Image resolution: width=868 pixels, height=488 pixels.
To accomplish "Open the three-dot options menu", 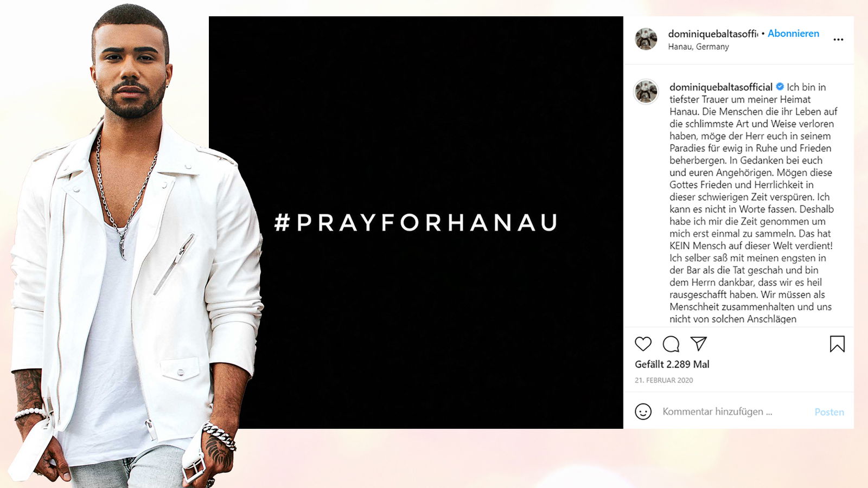I will click(x=838, y=40).
